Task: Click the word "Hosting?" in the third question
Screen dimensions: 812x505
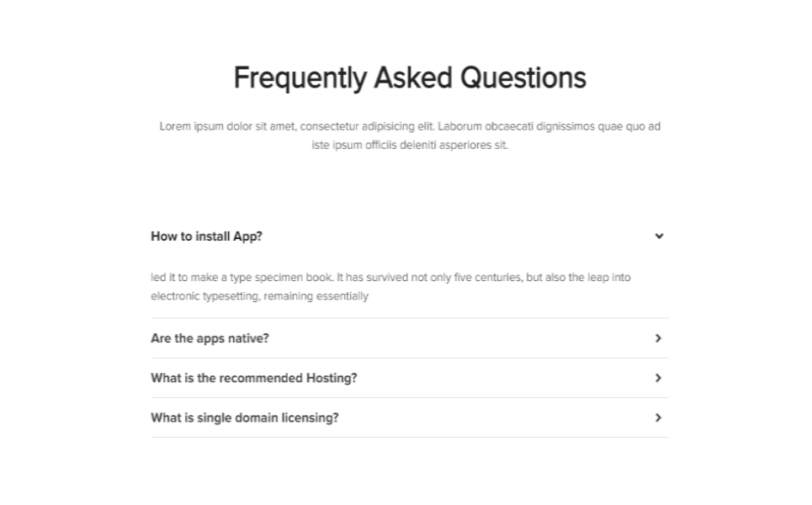Action: (331, 378)
